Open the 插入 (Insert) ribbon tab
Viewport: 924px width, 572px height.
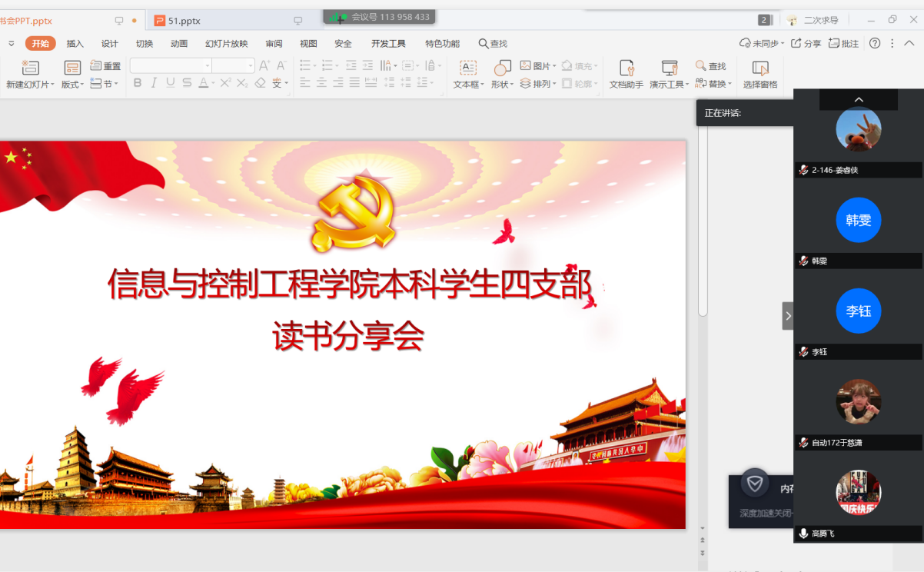pos(75,44)
